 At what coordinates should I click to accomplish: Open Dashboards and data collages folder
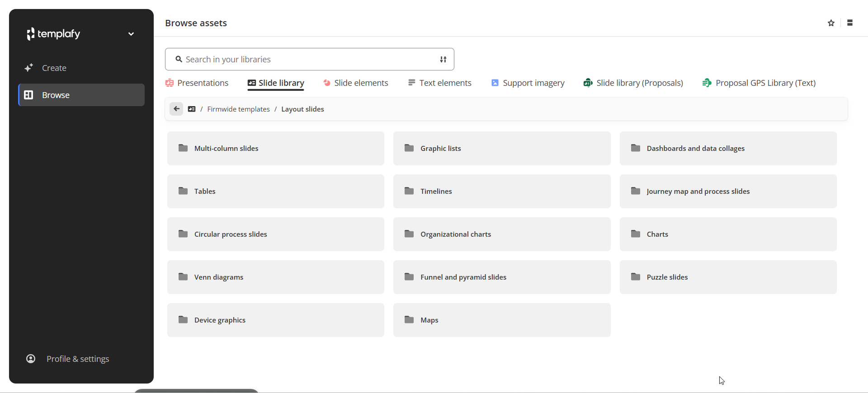tap(728, 148)
